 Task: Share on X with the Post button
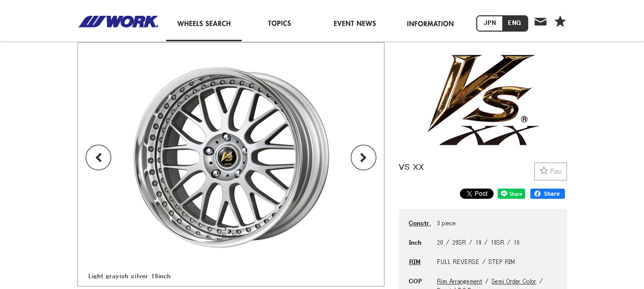click(x=476, y=194)
